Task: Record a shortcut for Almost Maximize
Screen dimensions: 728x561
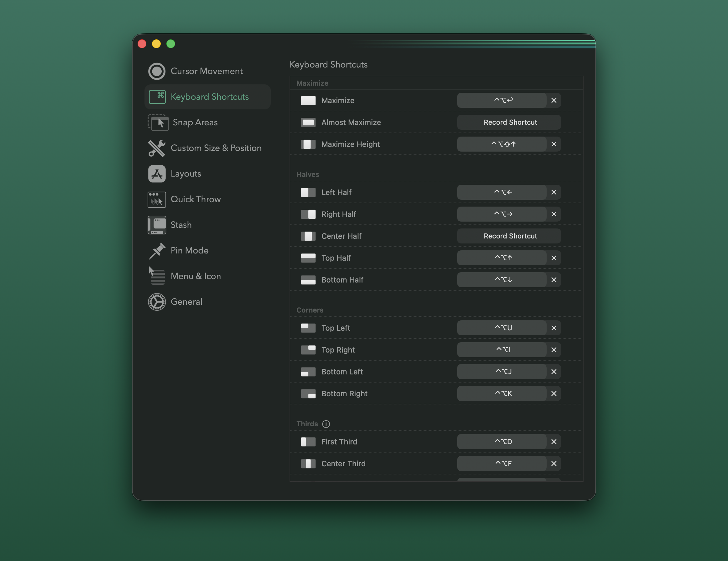Action: coord(509,123)
